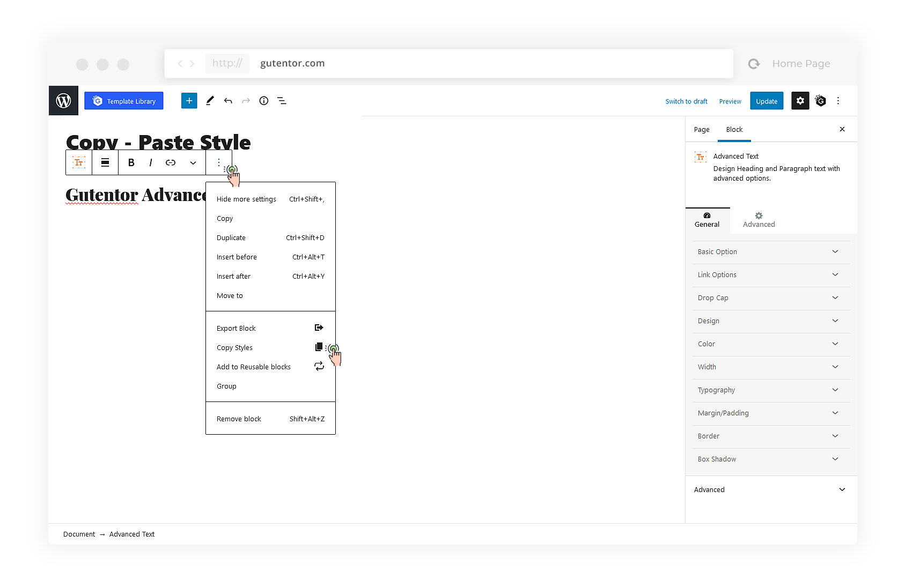Expand the Width panel

(771, 367)
